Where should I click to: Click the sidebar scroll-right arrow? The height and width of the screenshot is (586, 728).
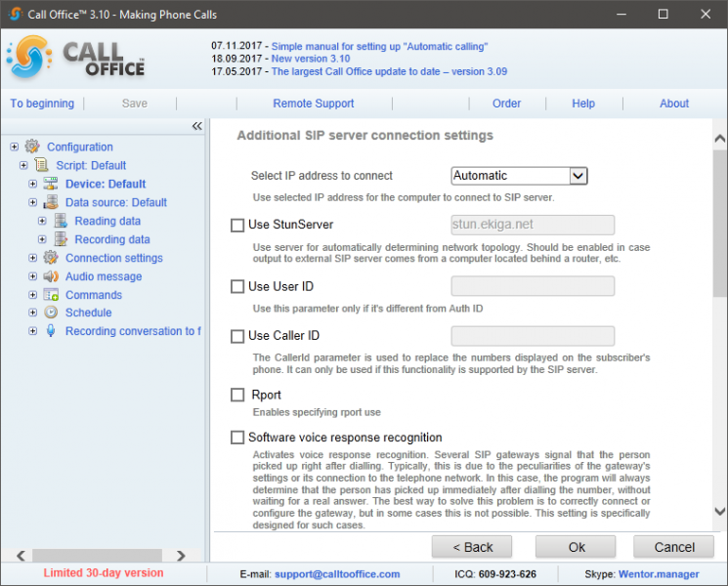pos(181,556)
